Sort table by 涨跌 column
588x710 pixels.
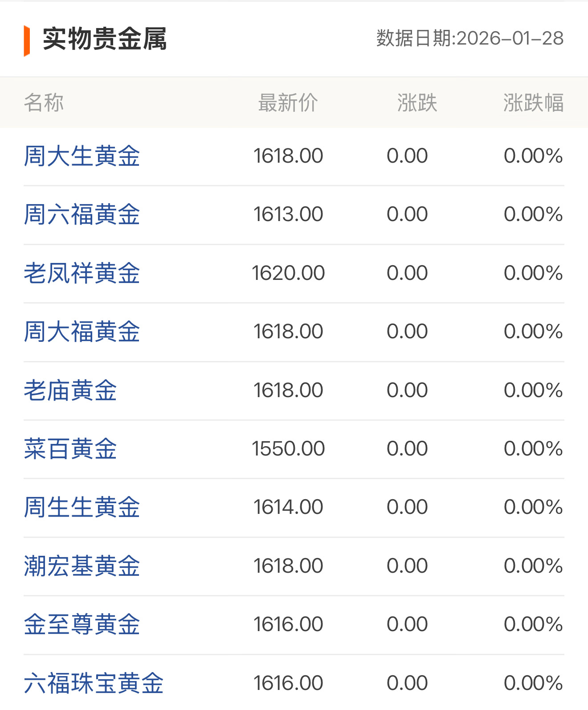pyautogui.click(x=417, y=103)
